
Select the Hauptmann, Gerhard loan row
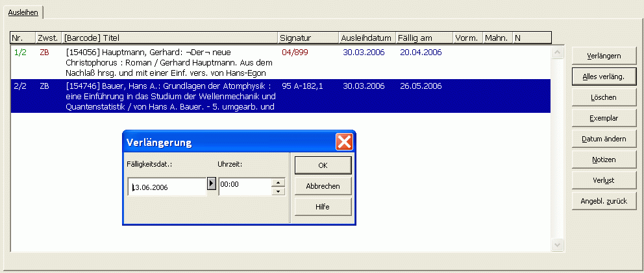[x=280, y=62]
